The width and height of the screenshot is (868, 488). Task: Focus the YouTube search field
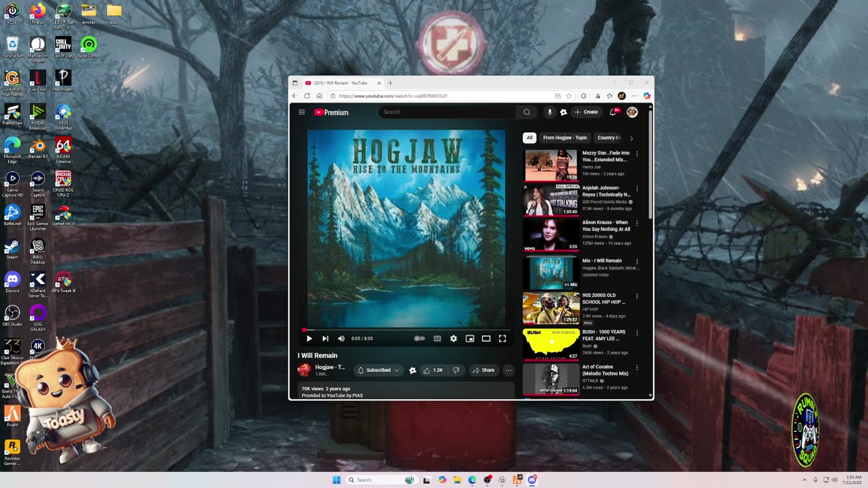(x=448, y=112)
